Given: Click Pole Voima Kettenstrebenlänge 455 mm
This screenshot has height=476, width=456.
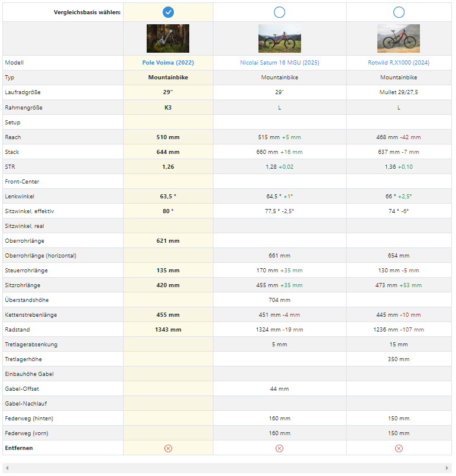Looking at the screenshot, I should 168,315.
